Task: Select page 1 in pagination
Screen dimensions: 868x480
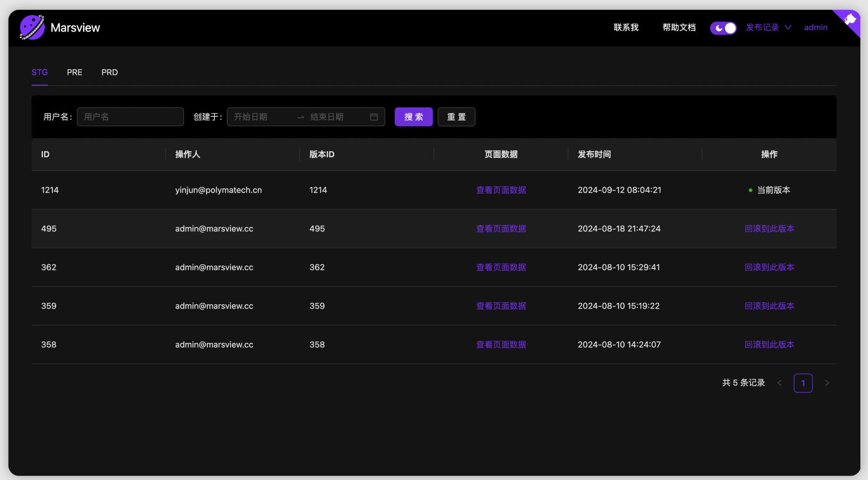Action: 803,383
